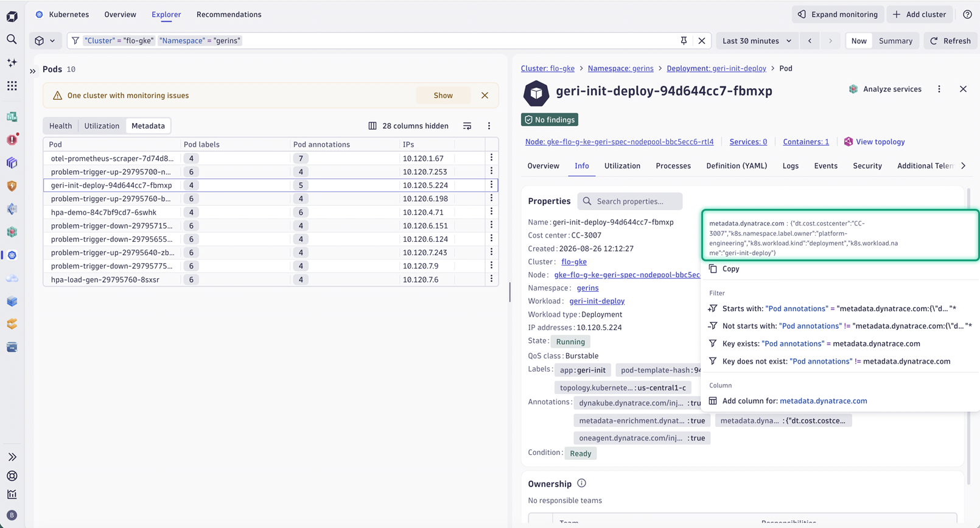Open the Deployment: geri-init-deploy breadcrumb
This screenshot has width=980, height=528.
(716, 68)
